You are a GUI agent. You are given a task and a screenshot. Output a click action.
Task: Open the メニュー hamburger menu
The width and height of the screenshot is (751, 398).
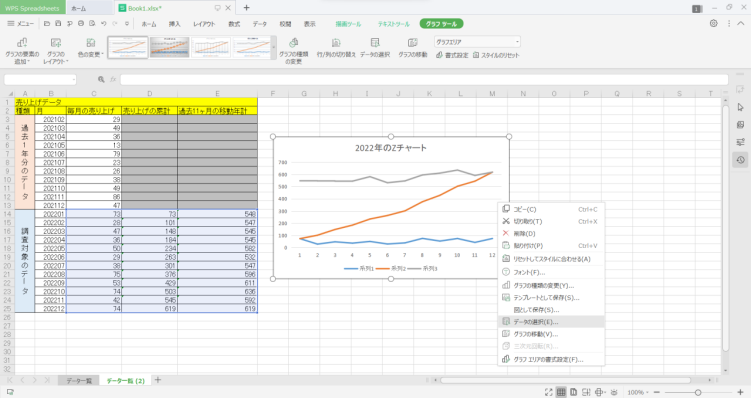tap(21, 23)
